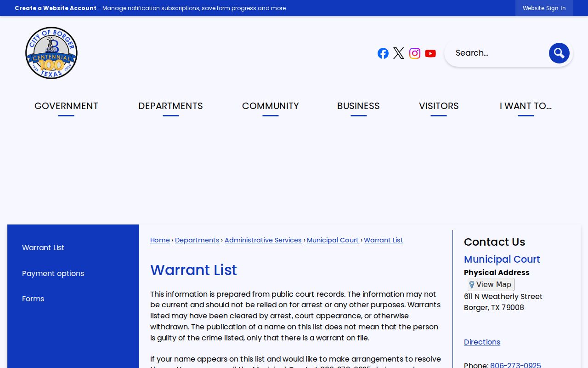Image resolution: width=588 pixels, height=368 pixels.
Task: Click the 611 N Weatherly Street address text
Action: (503, 296)
